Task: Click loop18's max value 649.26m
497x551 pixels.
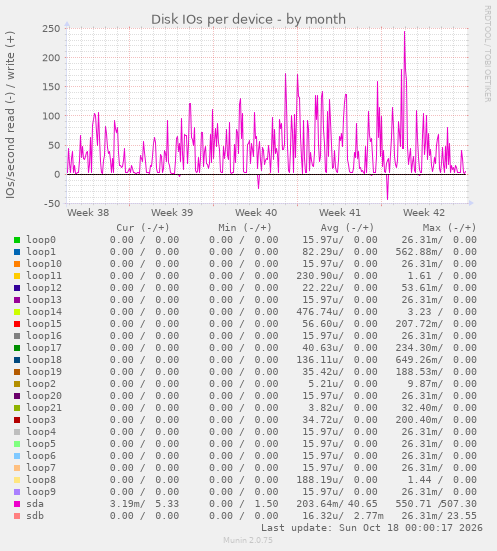Action: [417, 360]
